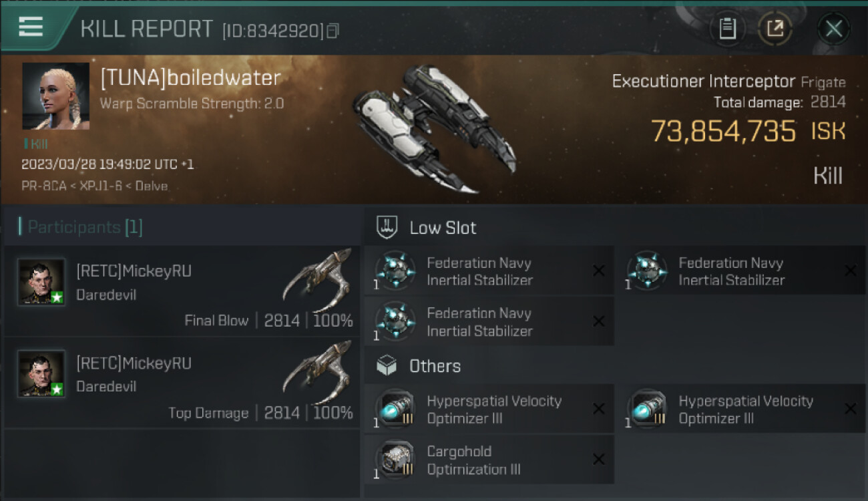This screenshot has height=501, width=868.
Task: Click the Others section cube icon
Action: click(x=387, y=366)
